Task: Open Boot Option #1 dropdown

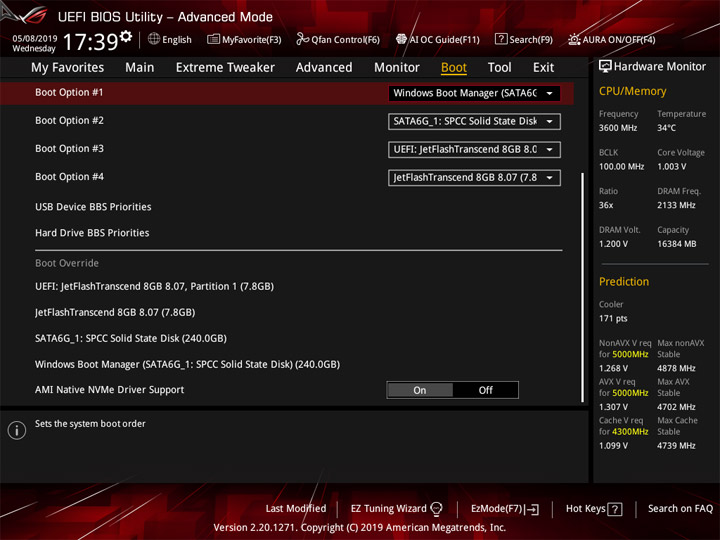Action: pos(474,93)
